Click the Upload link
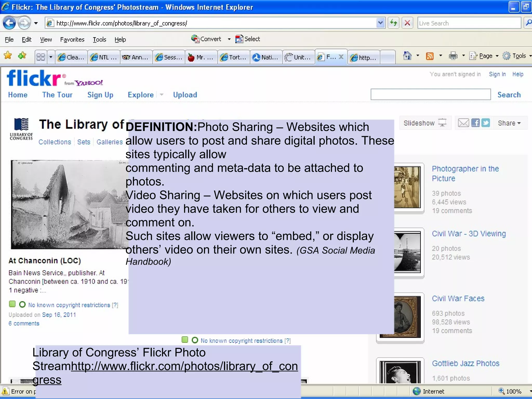The image size is (532, 399). pyautogui.click(x=185, y=95)
